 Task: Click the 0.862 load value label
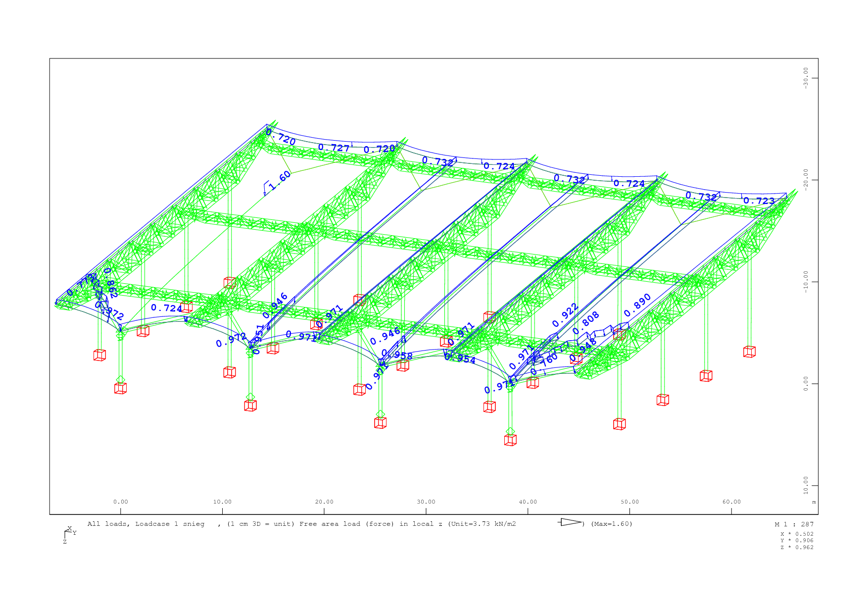(x=111, y=283)
